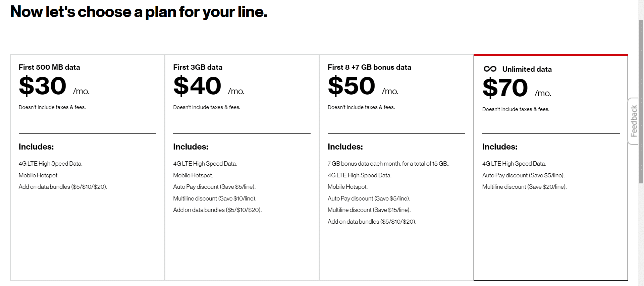Click the 'Now let's choose a plan' heading
Screen dimensions: 644x286
[x=139, y=12]
